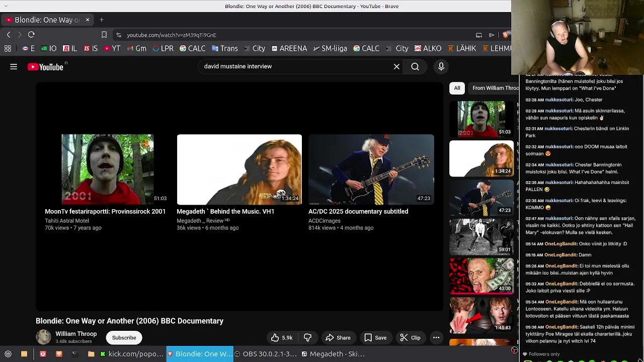Open the ALKO bookmark
Image resolution: width=644 pixels, height=362 pixels.
(428, 48)
